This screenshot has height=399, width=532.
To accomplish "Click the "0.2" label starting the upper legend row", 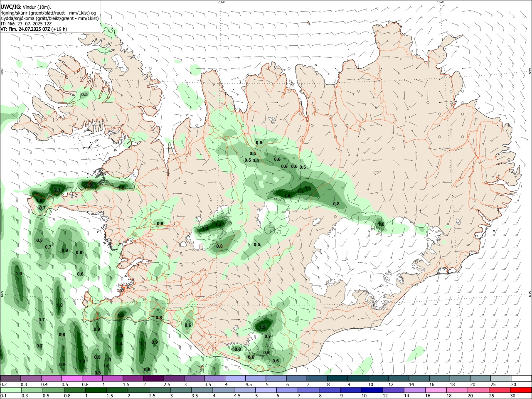I will [3, 384].
